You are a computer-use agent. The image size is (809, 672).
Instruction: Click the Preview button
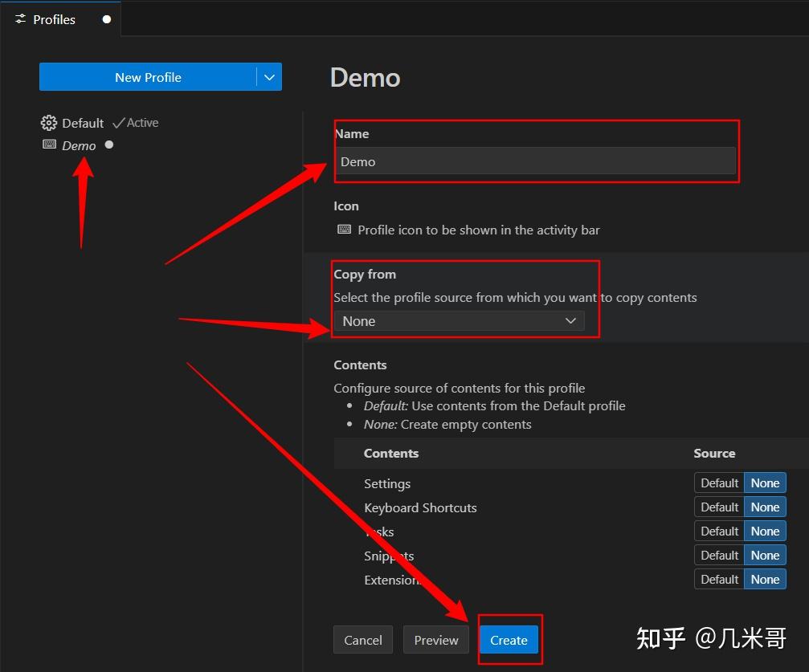pyautogui.click(x=435, y=640)
